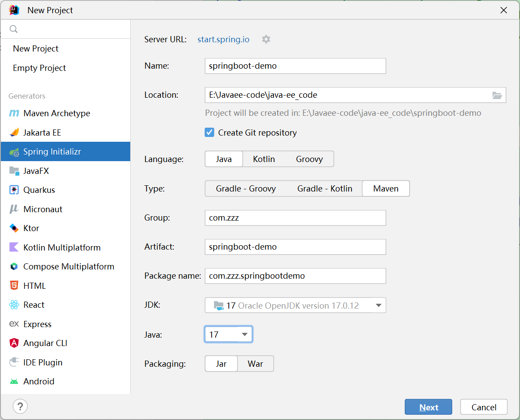The image size is (520, 420).
Task: Choose Gradle - Groovy build type
Action: [246, 188]
